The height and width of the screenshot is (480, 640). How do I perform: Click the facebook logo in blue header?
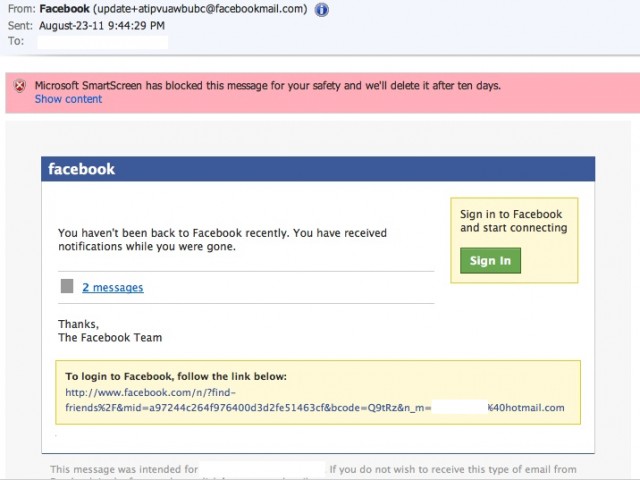coord(82,169)
